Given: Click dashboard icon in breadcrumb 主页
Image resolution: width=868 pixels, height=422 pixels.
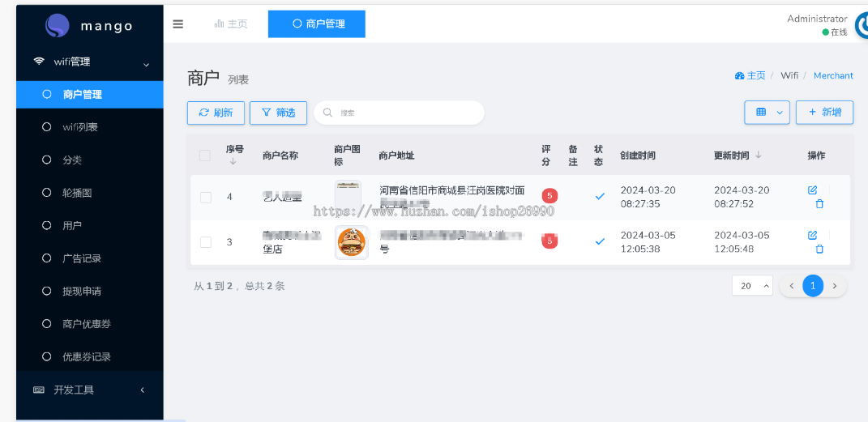Looking at the screenshot, I should click(739, 76).
